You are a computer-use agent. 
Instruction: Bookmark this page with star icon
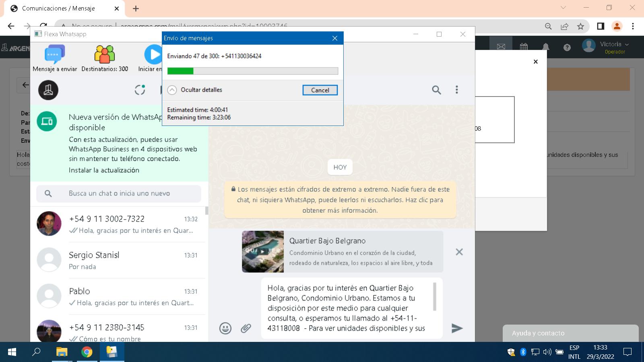580,26
